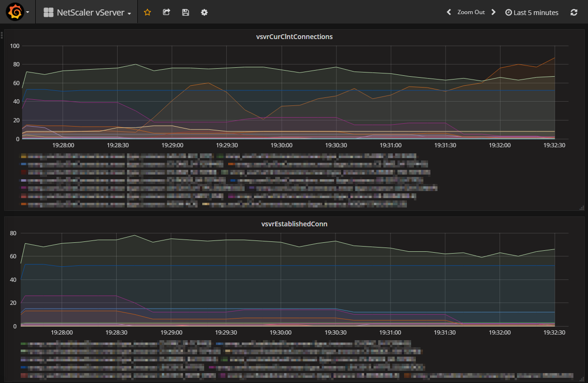Open the NetScaler vServer dashboard picker dropdown
Screen dimensions: 588x383
coord(87,13)
